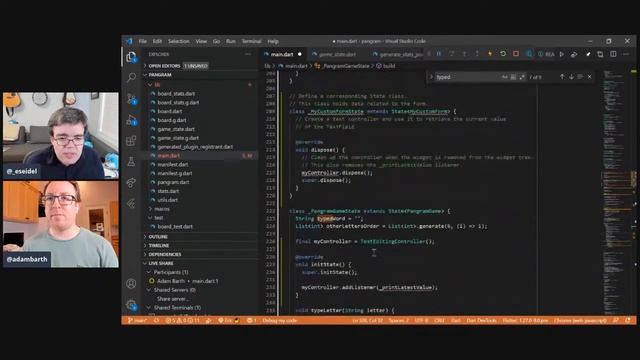This screenshot has width=640, height=360.
Task: Open the Accounts icon in the activity bar
Action: [x=131, y=283]
